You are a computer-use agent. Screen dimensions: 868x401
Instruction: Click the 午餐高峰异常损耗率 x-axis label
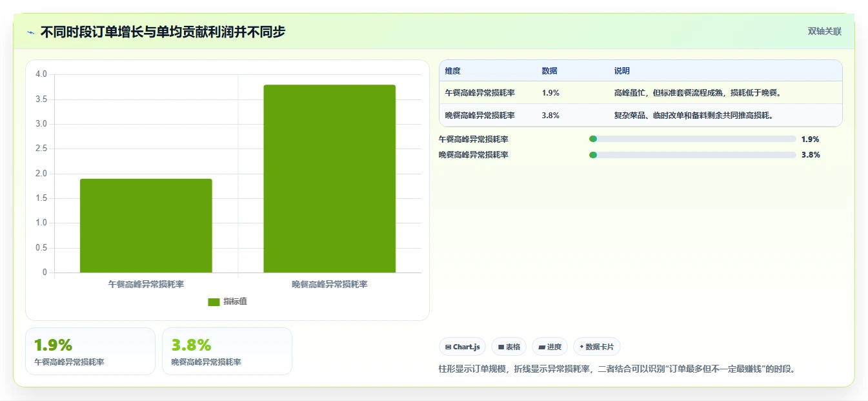[146, 284]
